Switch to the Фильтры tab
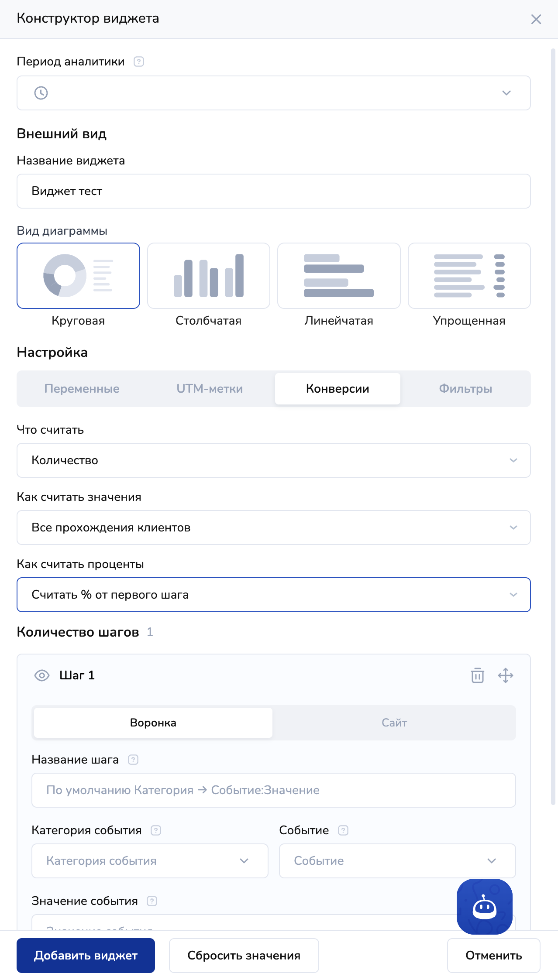558x980 pixels. pyautogui.click(x=465, y=389)
